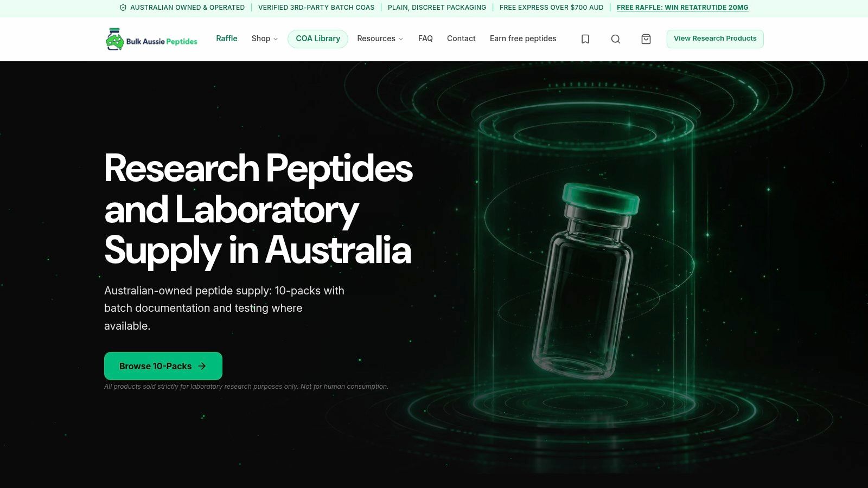Viewport: 868px width, 488px height.
Task: Click the shield icon in announcement bar
Action: point(123,8)
